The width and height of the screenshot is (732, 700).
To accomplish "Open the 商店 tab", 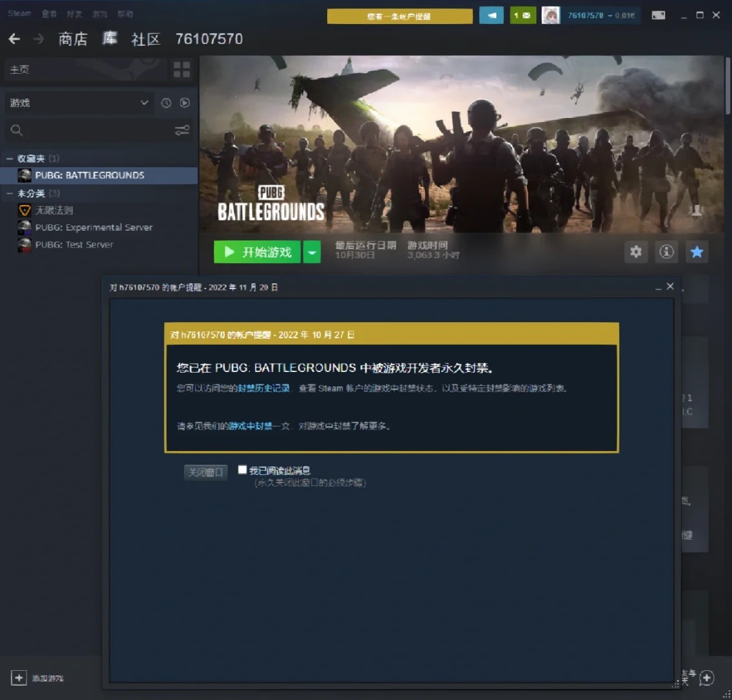I will coord(73,39).
